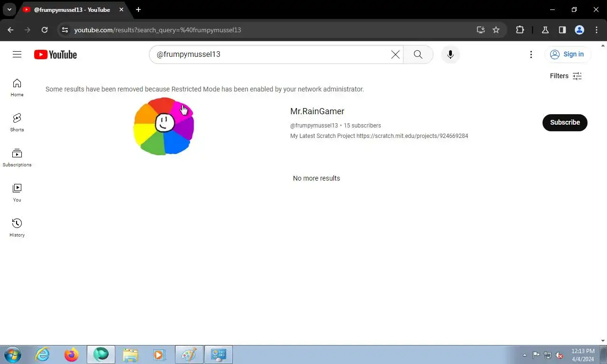Show hidden system tray icons
The image size is (607, 364).
pyautogui.click(x=524, y=355)
